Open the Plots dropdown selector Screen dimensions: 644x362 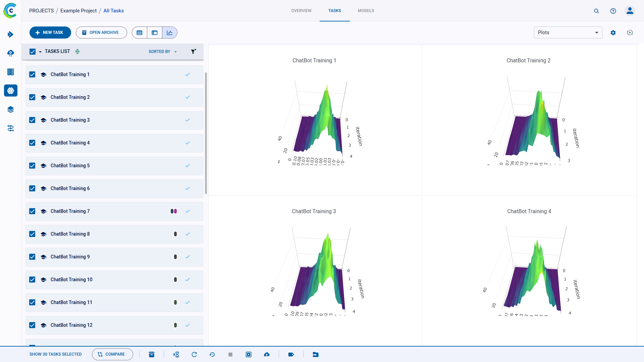point(568,33)
